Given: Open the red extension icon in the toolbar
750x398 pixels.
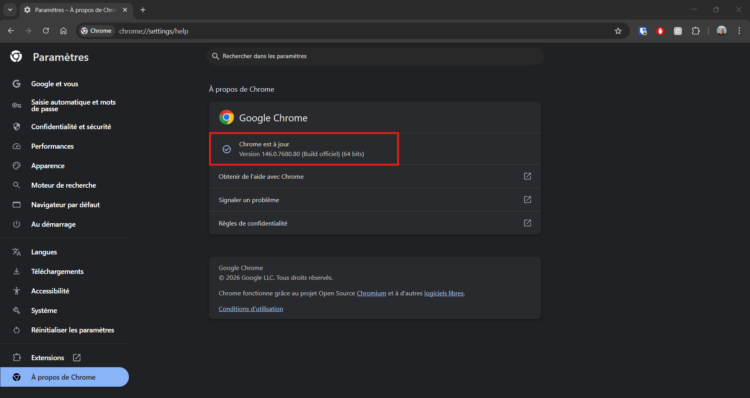Looking at the screenshot, I should 660,31.
